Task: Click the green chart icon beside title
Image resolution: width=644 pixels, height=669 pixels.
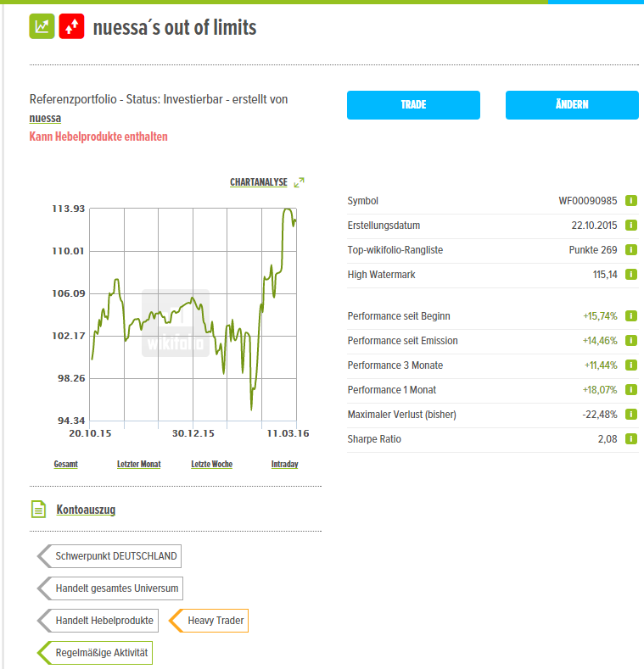Action: (x=42, y=27)
